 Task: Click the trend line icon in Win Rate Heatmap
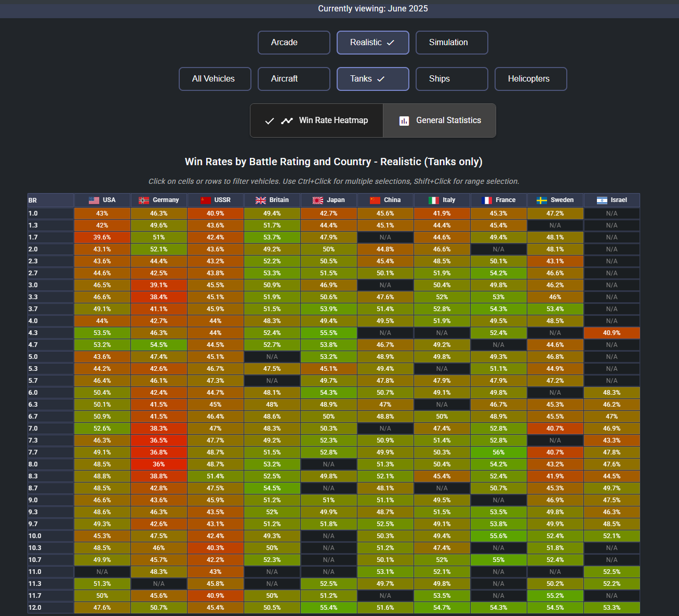click(287, 120)
